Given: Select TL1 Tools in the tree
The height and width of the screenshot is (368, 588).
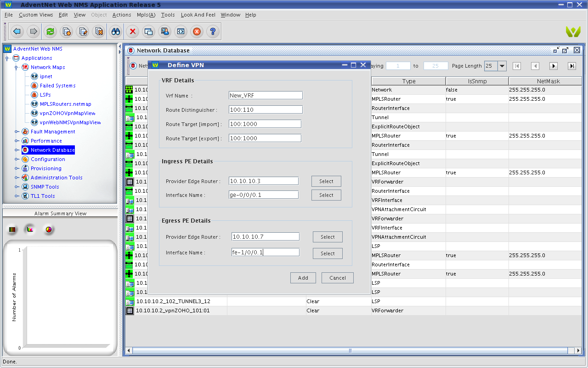Looking at the screenshot, I should click(x=43, y=196).
